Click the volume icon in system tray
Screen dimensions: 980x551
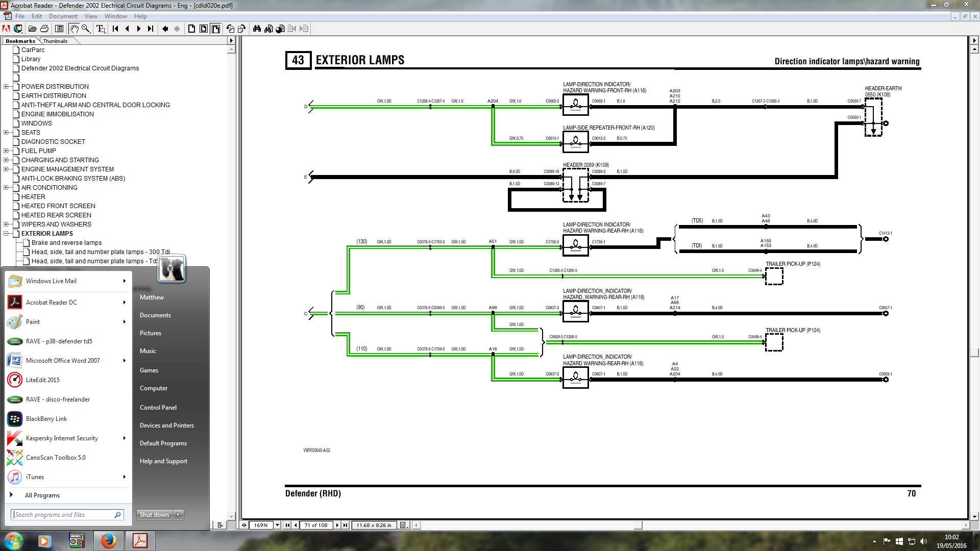coord(923,541)
